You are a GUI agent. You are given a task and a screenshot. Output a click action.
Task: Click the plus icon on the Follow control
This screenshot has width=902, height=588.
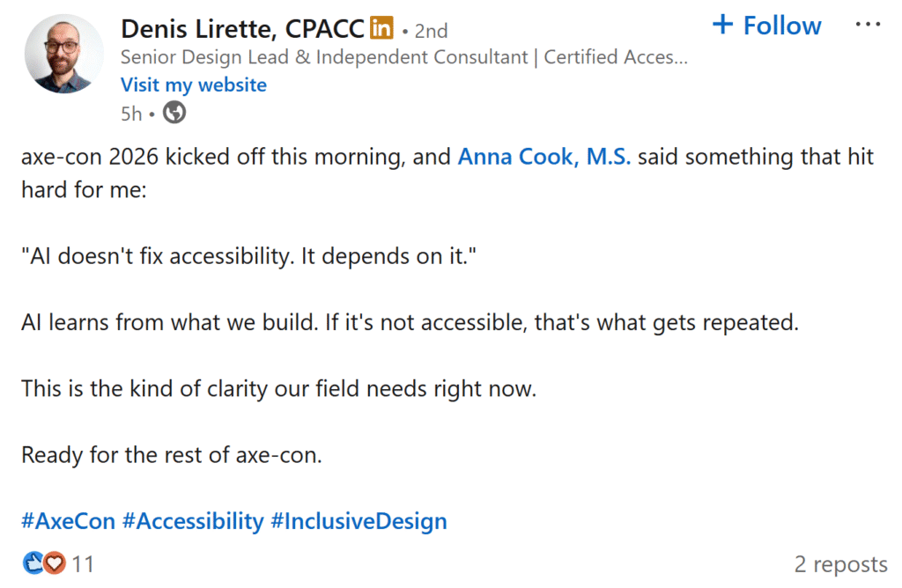724,25
